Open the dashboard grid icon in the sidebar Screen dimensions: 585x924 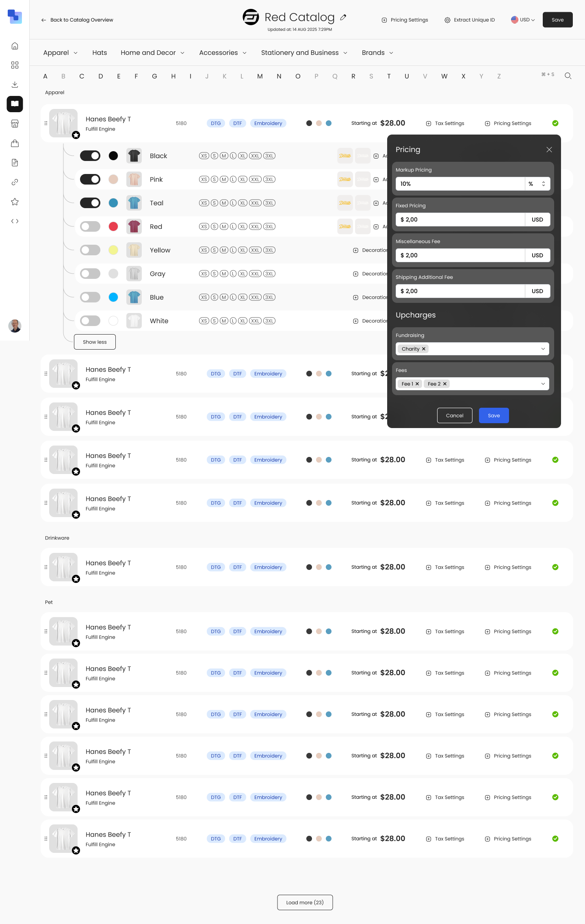(x=15, y=65)
